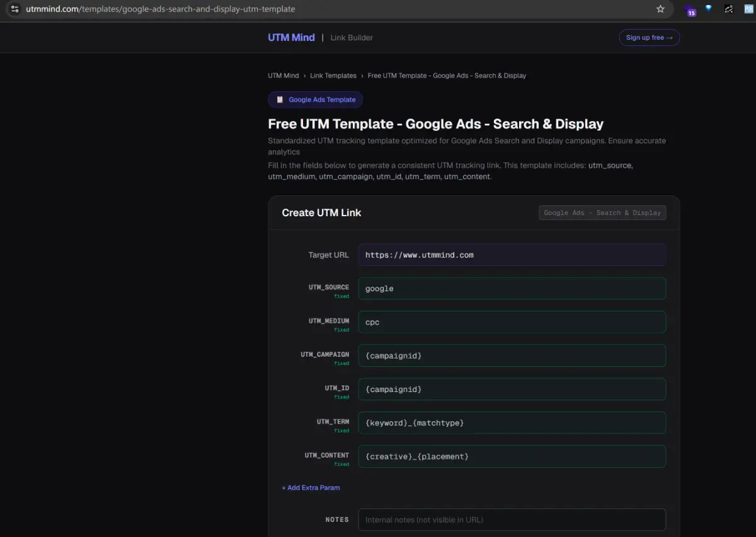The width and height of the screenshot is (756, 537).
Task: Click the current page breadcrumb title
Action: click(x=447, y=76)
